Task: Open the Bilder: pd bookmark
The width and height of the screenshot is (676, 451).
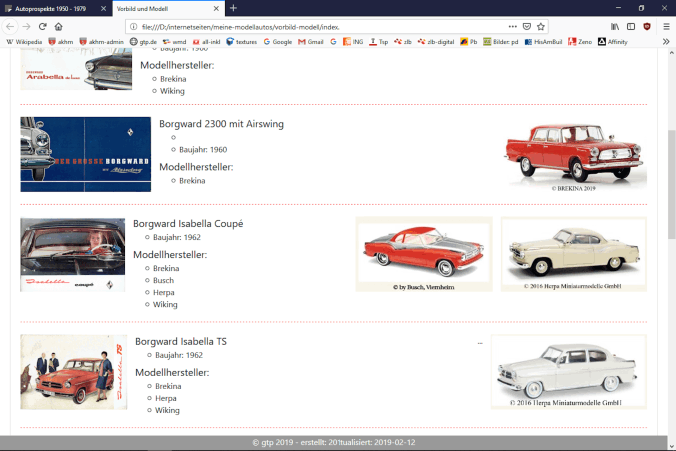Action: point(501,42)
